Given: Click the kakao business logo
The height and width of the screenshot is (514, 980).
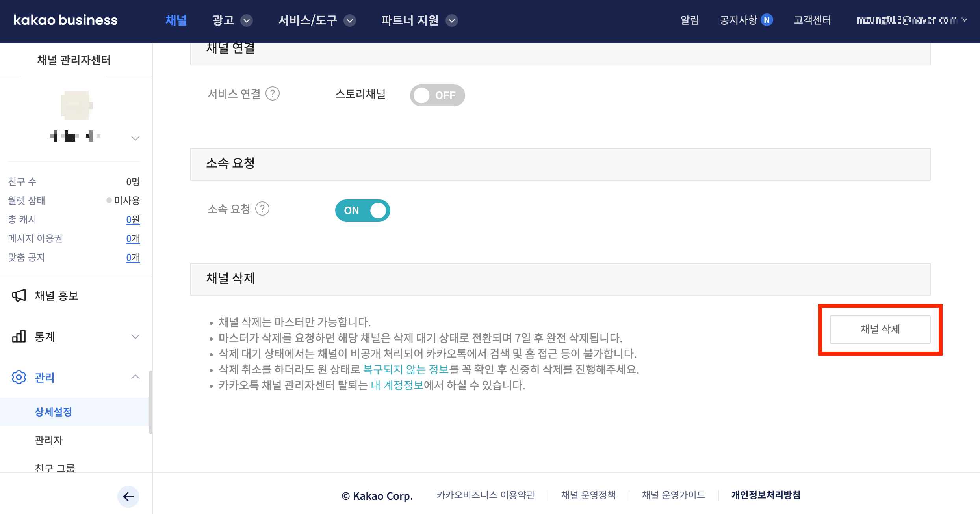Looking at the screenshot, I should tap(65, 20).
